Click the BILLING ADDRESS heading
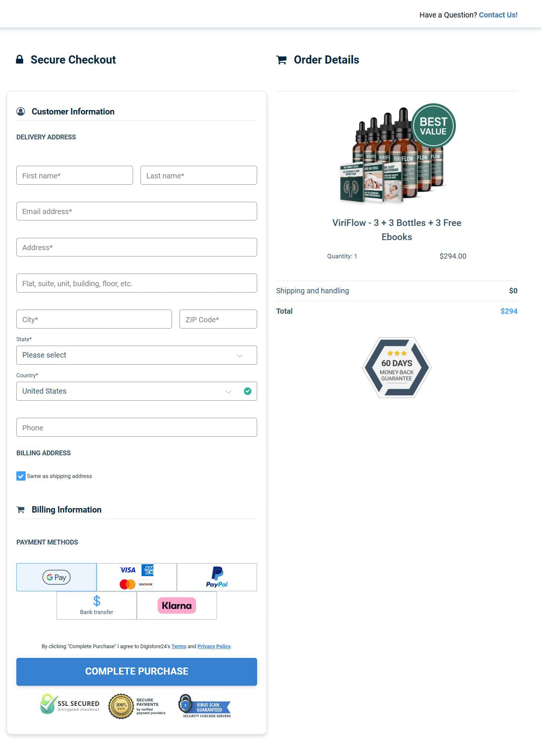This screenshot has height=756, width=541. click(x=43, y=453)
